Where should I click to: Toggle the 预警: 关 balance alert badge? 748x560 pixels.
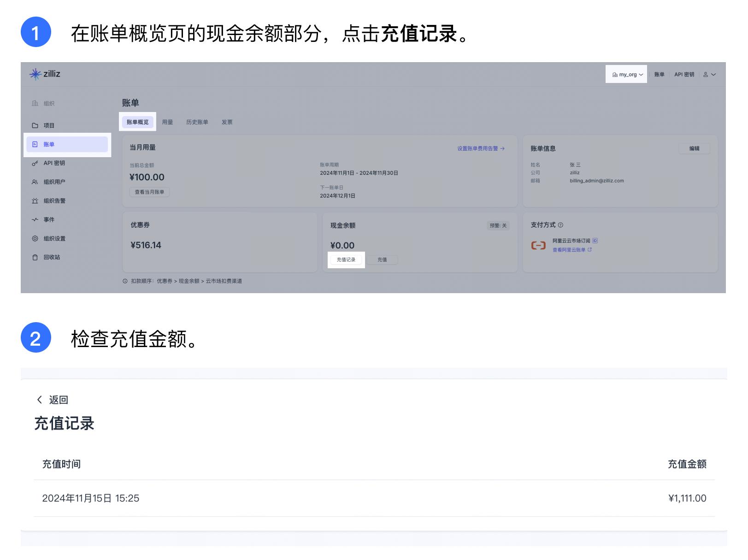(498, 225)
